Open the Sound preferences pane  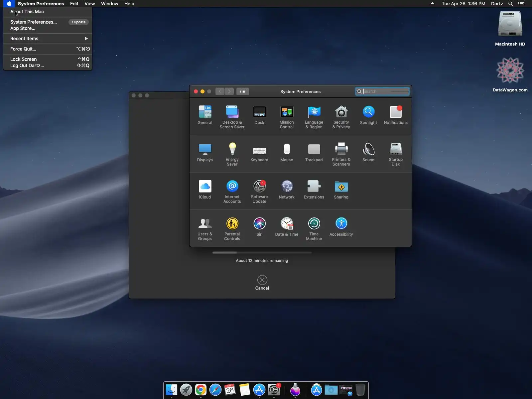coord(368,152)
